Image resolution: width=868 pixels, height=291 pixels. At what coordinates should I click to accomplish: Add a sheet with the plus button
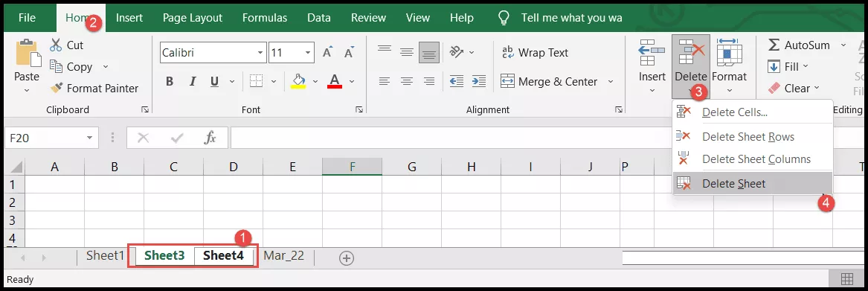pos(347,258)
